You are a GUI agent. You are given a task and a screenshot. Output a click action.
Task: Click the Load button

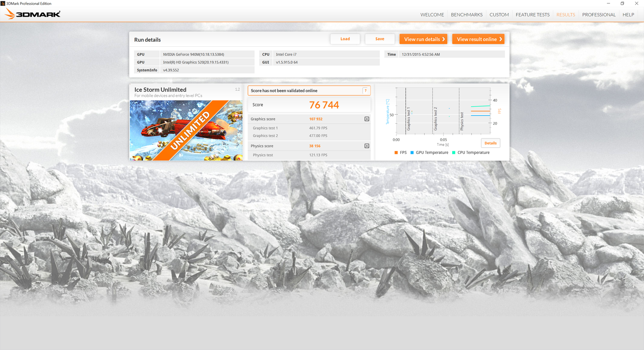pyautogui.click(x=345, y=39)
